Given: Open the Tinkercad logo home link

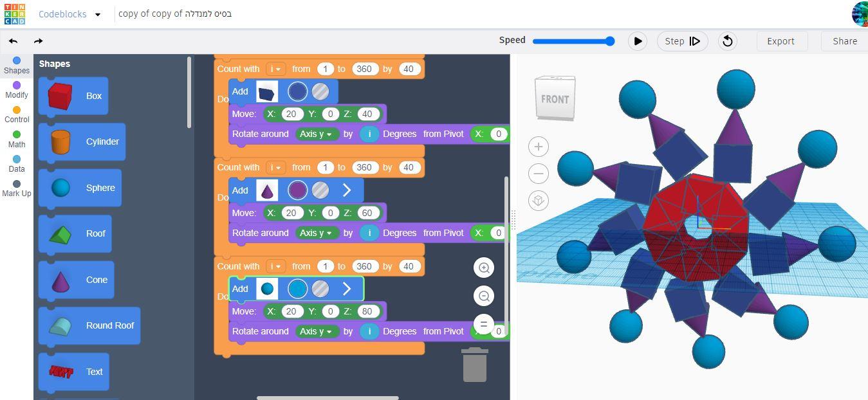Looking at the screenshot, I should pyautogui.click(x=14, y=14).
